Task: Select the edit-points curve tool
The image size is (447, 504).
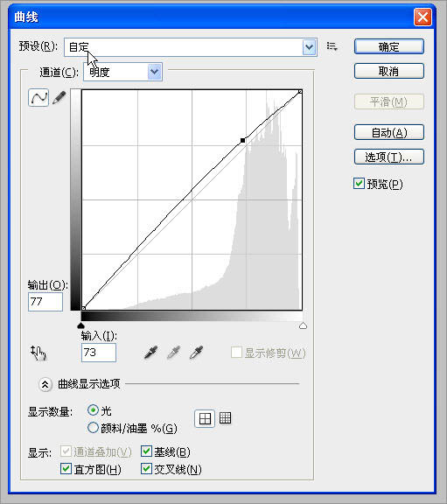Action: click(38, 98)
